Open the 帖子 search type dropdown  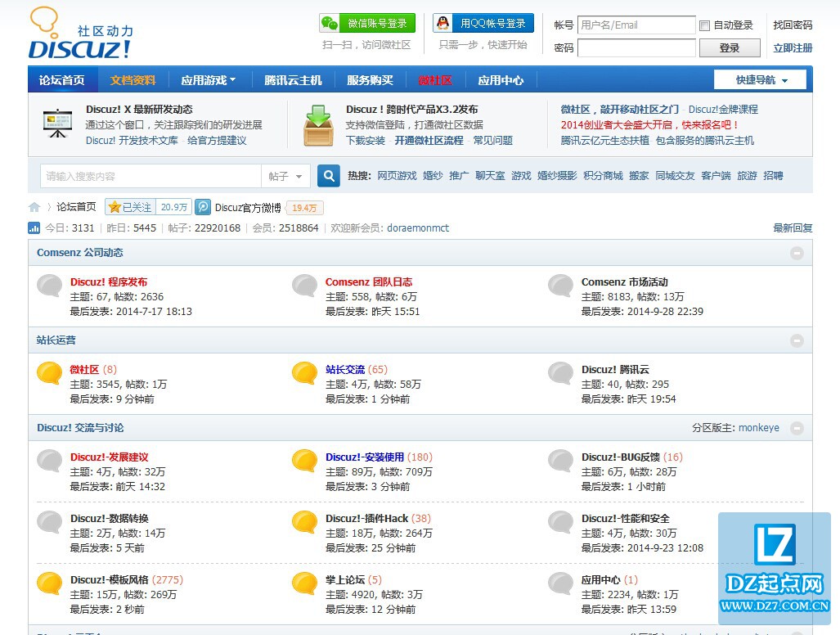pyautogui.click(x=285, y=176)
